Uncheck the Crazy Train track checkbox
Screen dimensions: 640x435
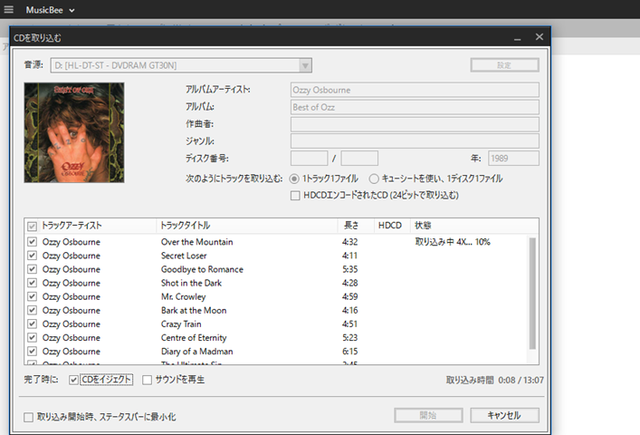pyautogui.click(x=32, y=324)
